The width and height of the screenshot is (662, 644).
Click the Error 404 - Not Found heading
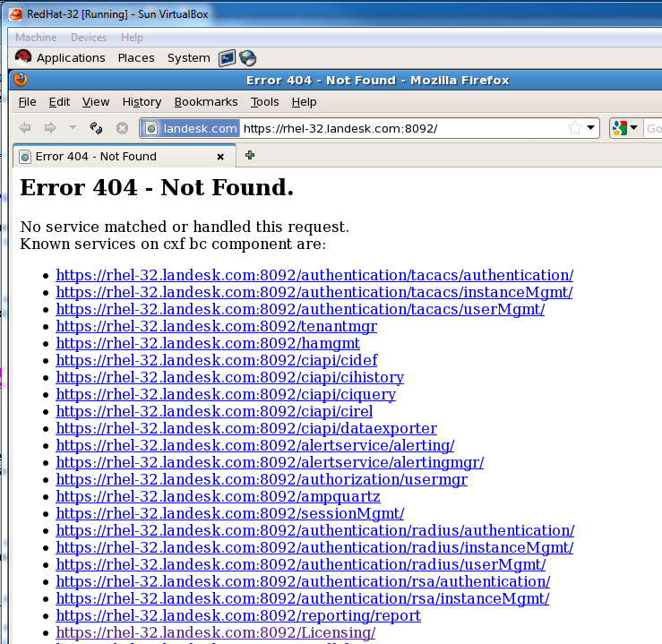[157, 187]
